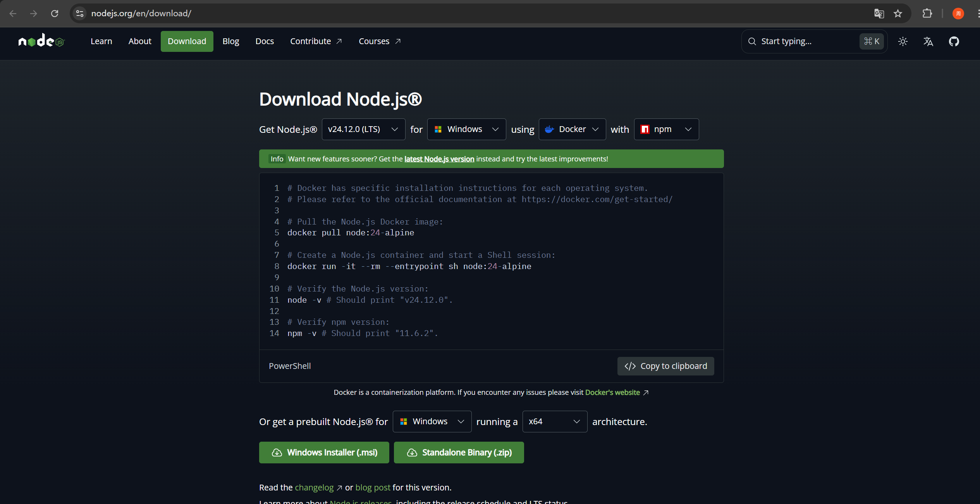
Task: Toggle the light/dark theme sun icon
Action: click(903, 41)
